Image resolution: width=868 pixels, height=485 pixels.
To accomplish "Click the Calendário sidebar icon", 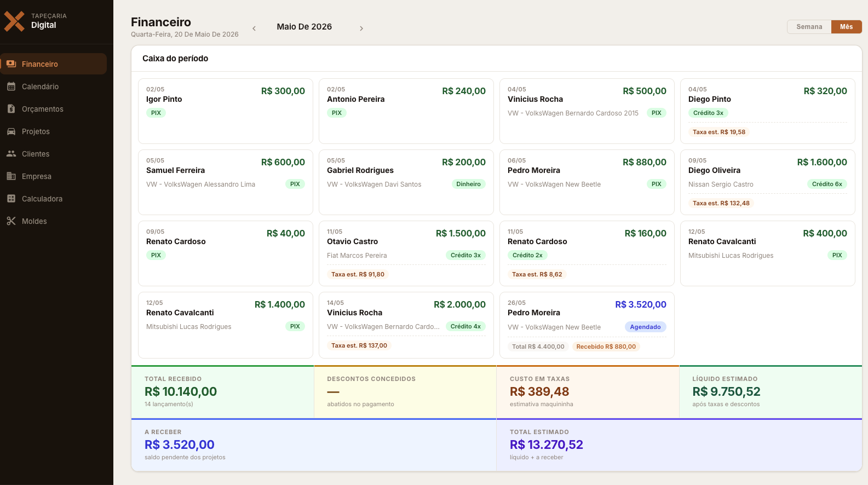I will click(11, 86).
